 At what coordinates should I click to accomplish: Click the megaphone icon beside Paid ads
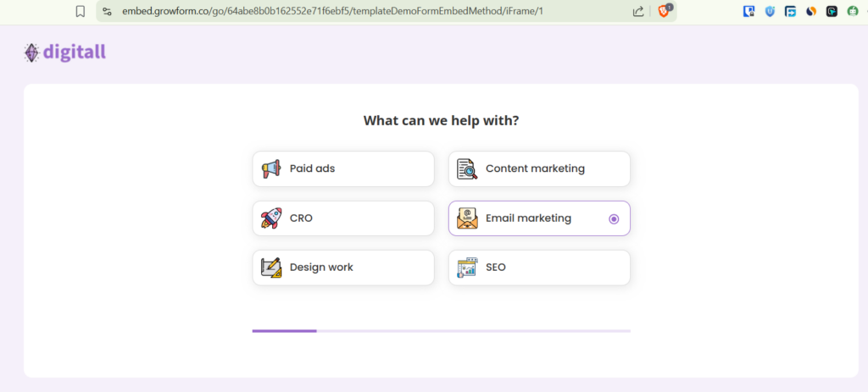(271, 169)
